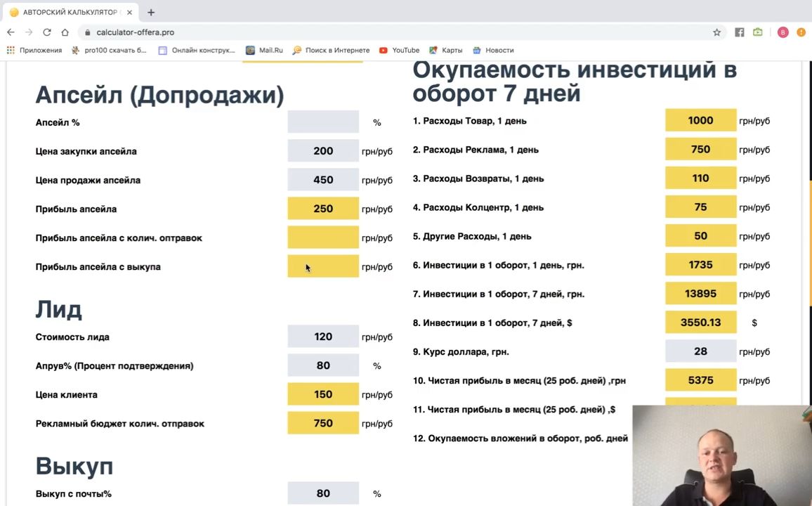Open the YouTube bookmark
Screen dimensions: 812x506
click(x=399, y=51)
